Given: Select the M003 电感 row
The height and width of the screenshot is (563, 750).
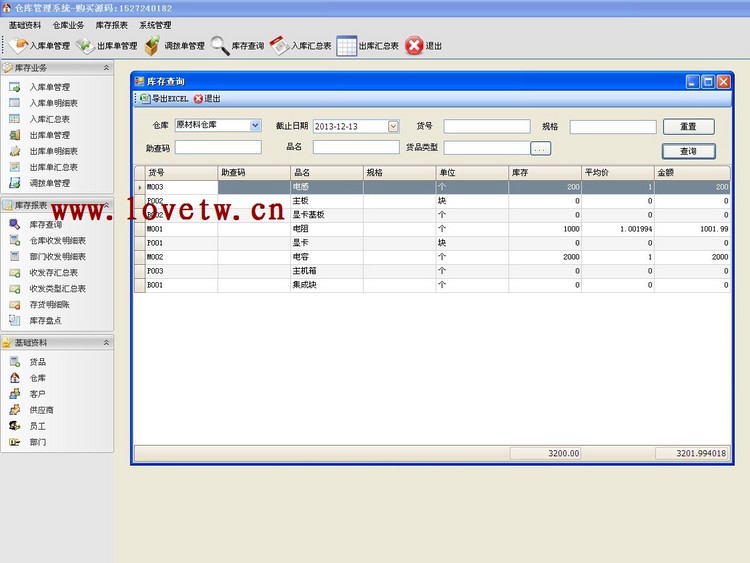Looking at the screenshot, I should click(432, 187).
